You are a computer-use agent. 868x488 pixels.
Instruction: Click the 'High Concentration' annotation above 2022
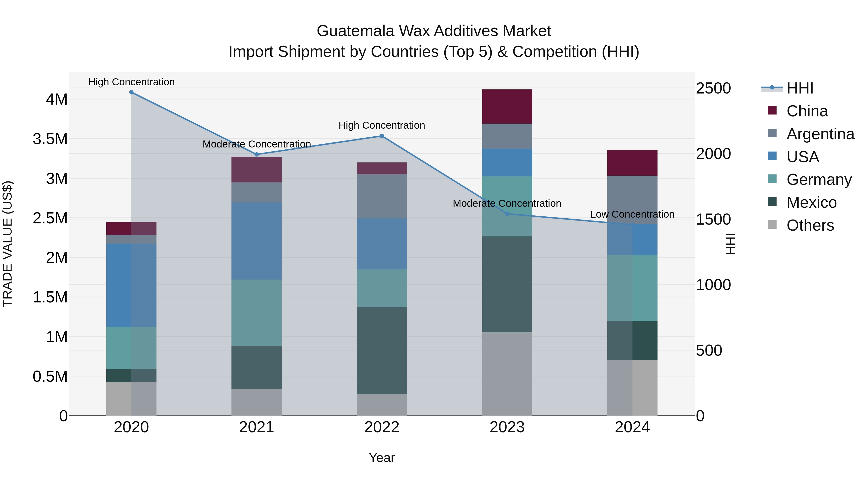[x=382, y=125]
